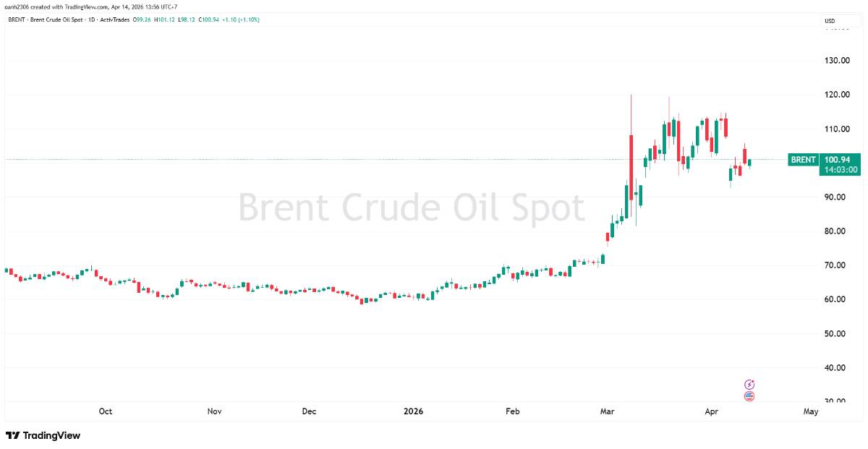Click the Oct label on the time axis

coord(104,410)
